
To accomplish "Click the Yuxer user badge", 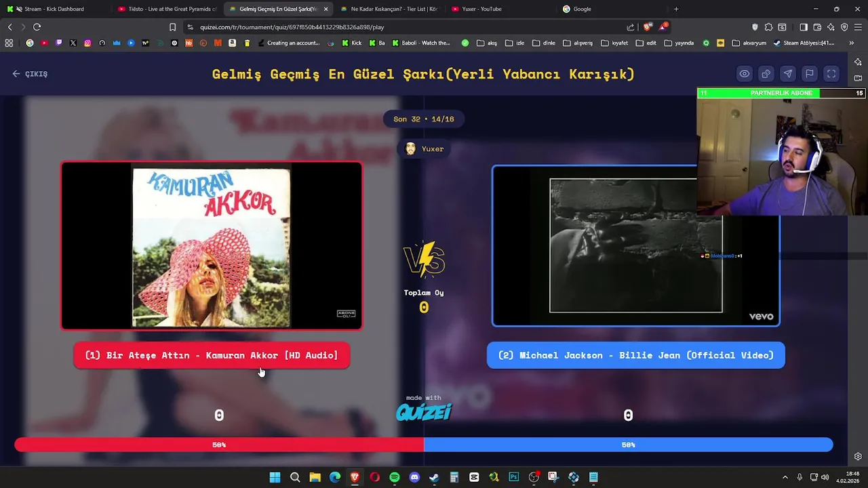I will point(424,149).
